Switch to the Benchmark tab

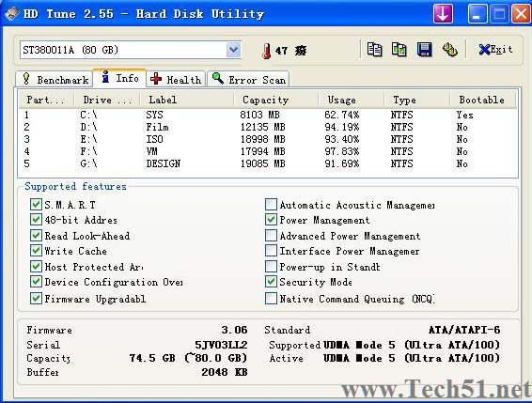(x=55, y=79)
